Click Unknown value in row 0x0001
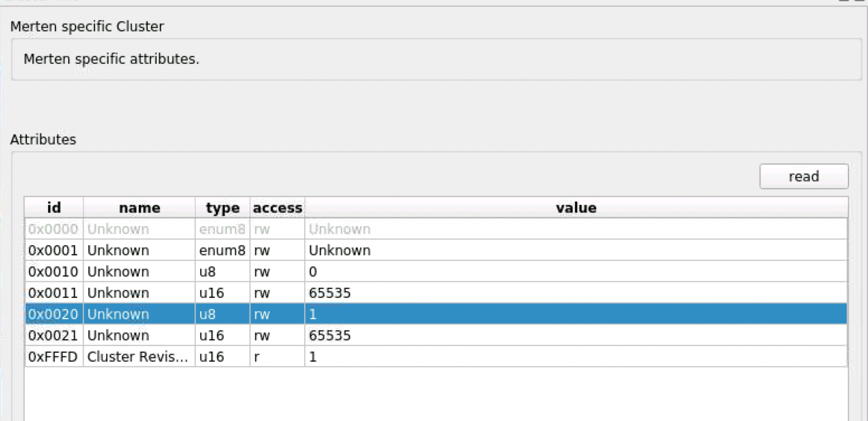Image resolution: width=868 pixels, height=421 pixels. (x=576, y=250)
